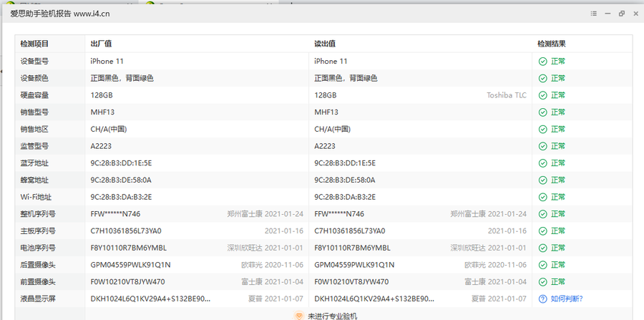Click 深圳欣旺达 2021-01-01 in factory column
Screen dimensions: 644x320
click(x=265, y=248)
